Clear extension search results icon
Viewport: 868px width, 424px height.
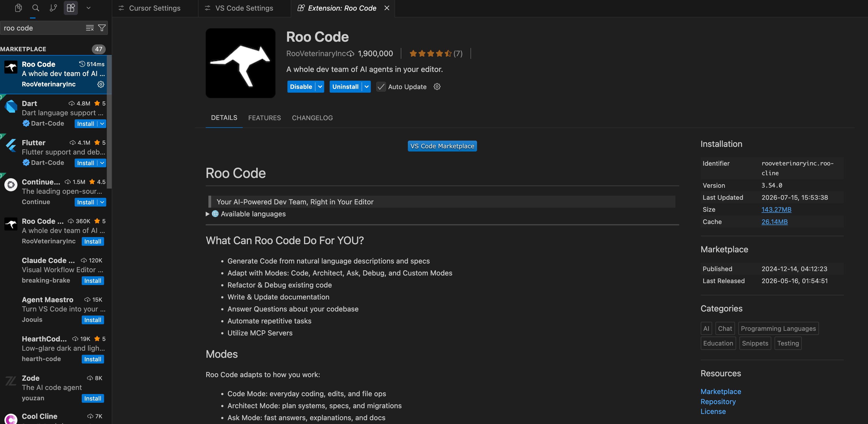(90, 28)
